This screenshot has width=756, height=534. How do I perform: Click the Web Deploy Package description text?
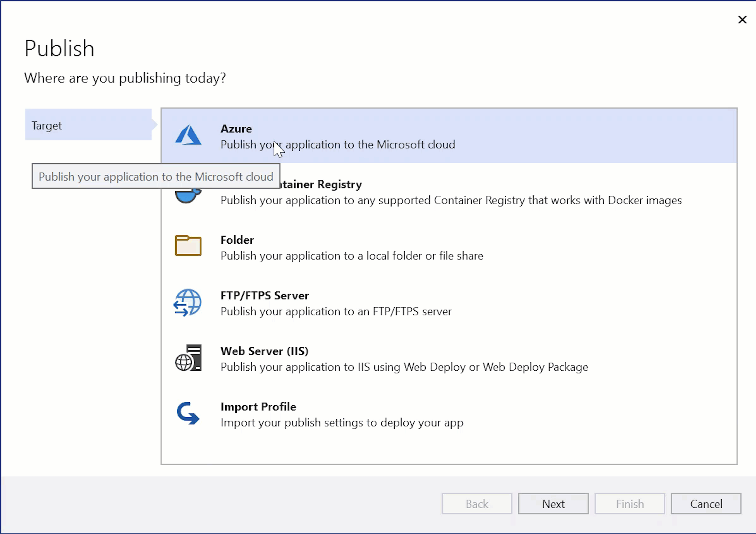tap(404, 367)
